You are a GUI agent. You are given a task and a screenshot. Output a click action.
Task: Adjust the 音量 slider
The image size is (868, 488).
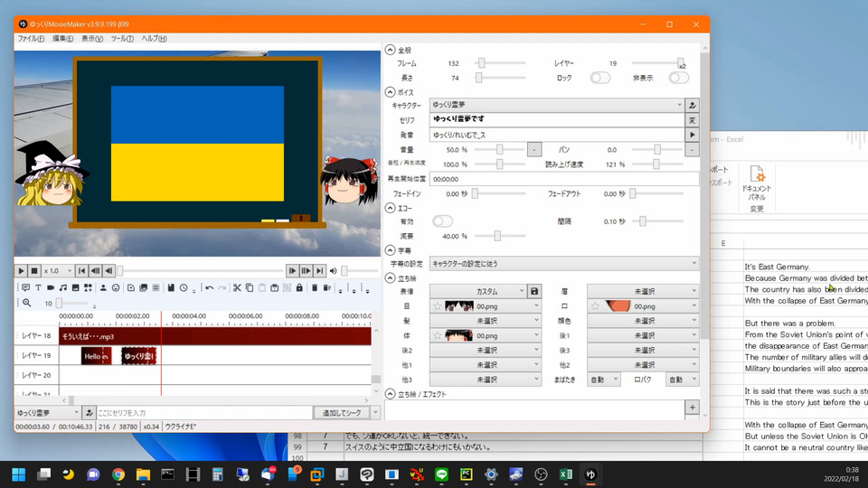[499, 149]
